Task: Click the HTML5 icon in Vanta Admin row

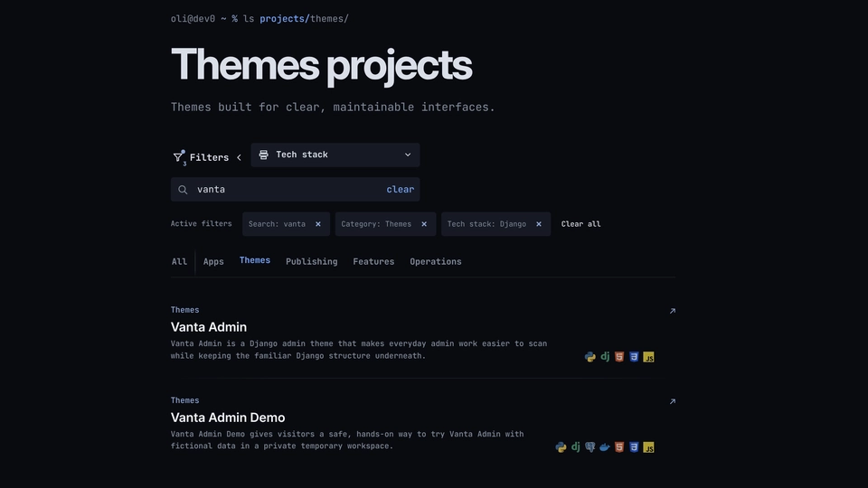Action: pos(619,357)
